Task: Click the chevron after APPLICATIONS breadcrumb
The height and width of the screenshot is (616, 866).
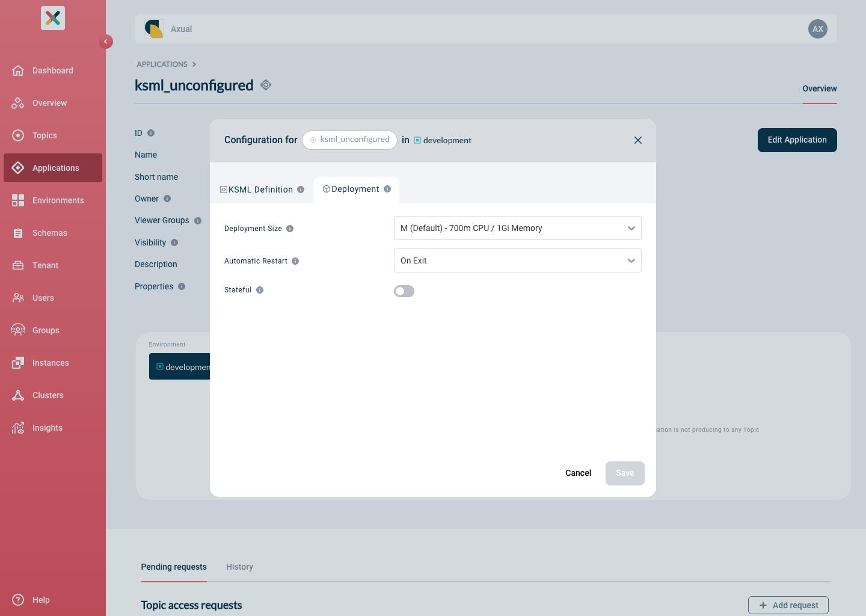Action: click(194, 64)
